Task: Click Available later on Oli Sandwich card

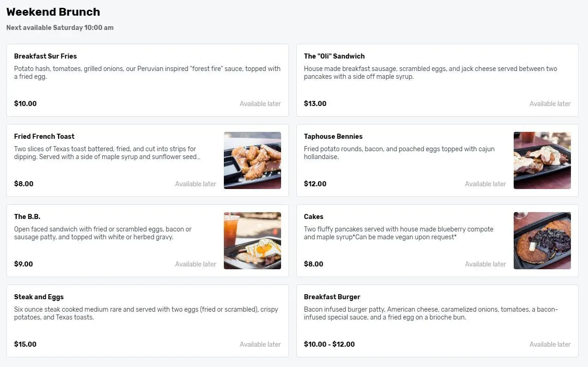Action: (550, 104)
